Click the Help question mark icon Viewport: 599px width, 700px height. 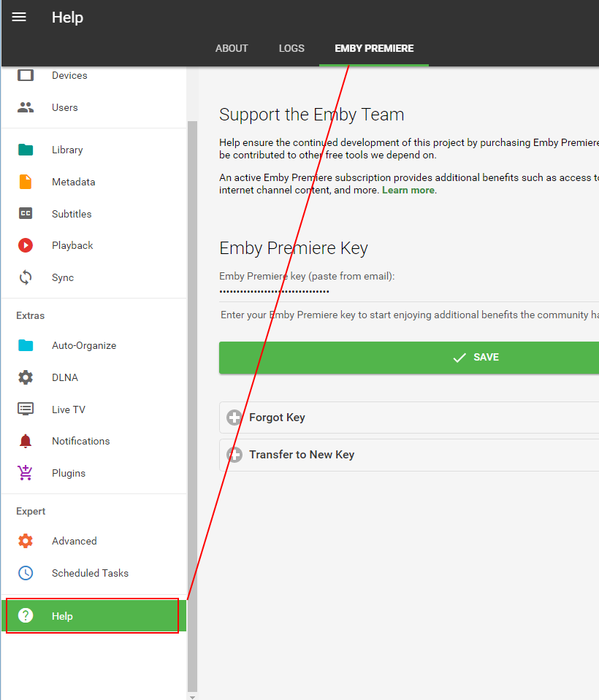tap(26, 615)
